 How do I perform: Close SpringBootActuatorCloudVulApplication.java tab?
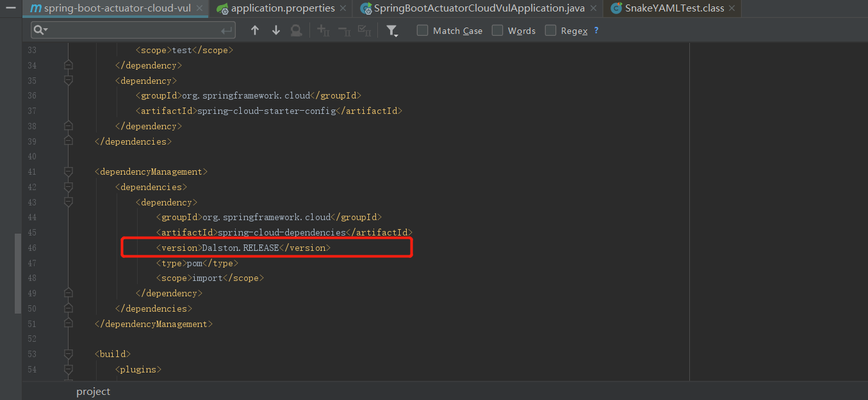(593, 9)
